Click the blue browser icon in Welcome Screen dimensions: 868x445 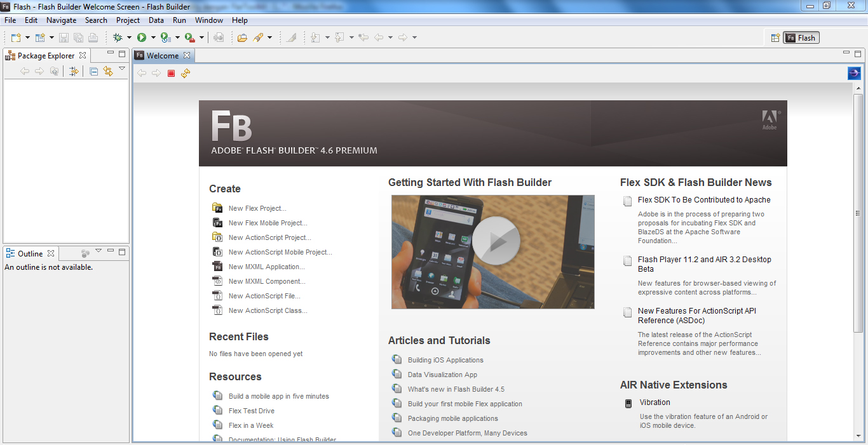pos(854,74)
